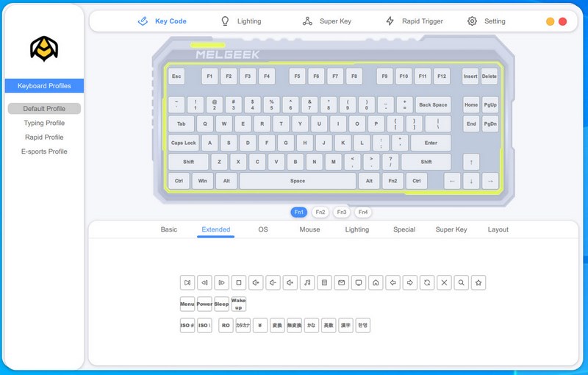The height and width of the screenshot is (375, 588).
Task: Select the Wake up key option
Action: coord(238,304)
